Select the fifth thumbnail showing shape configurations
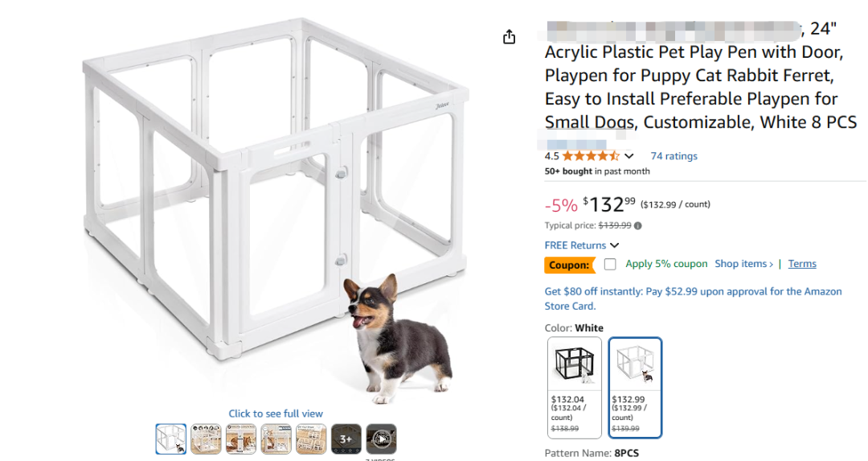The image size is (868, 461). (311, 439)
